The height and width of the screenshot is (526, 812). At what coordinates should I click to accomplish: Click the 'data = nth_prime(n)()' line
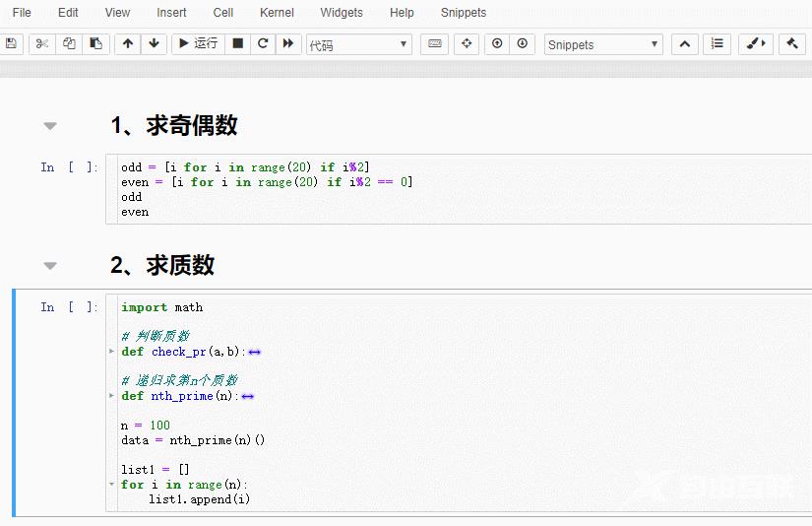pos(193,440)
